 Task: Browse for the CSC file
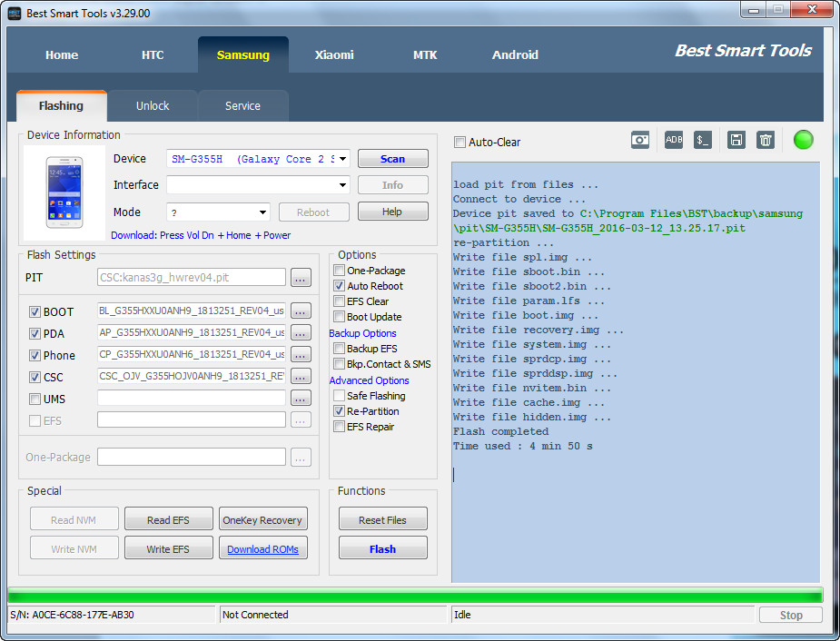pos(301,377)
